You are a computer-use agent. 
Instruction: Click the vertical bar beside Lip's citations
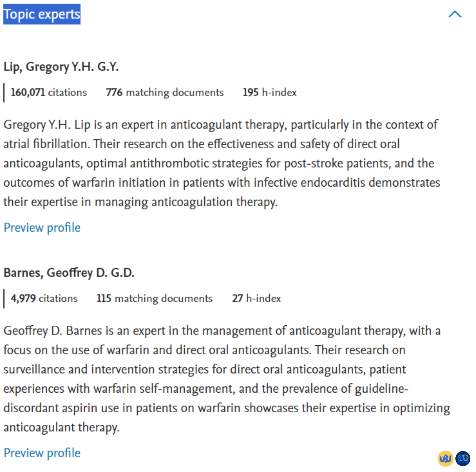pyautogui.click(x=4, y=93)
